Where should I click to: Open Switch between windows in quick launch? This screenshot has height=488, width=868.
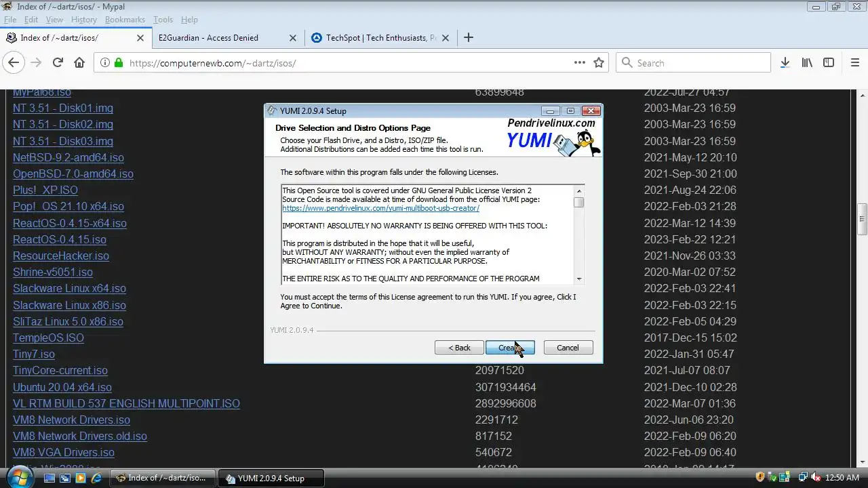65,478
